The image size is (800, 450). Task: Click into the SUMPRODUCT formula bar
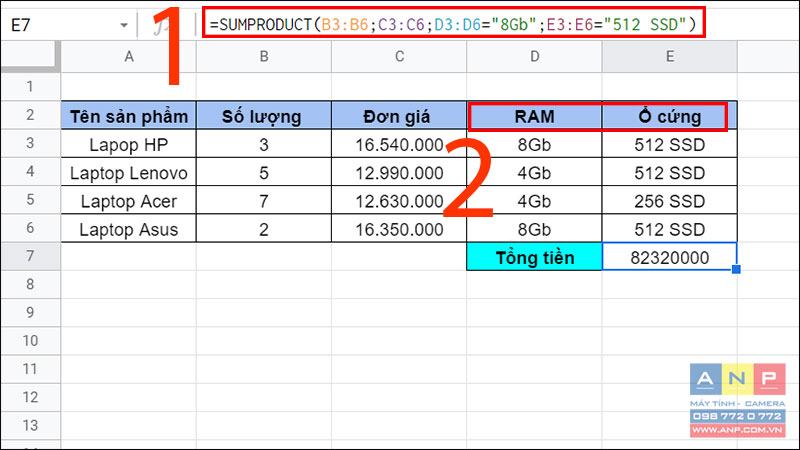[454, 24]
